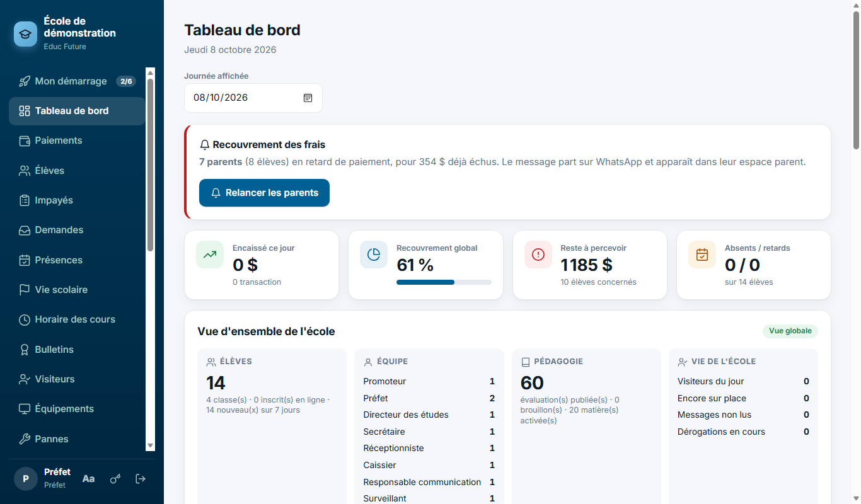Go to Bulletins in the sidebar
The height and width of the screenshot is (504, 861).
(x=77, y=350)
